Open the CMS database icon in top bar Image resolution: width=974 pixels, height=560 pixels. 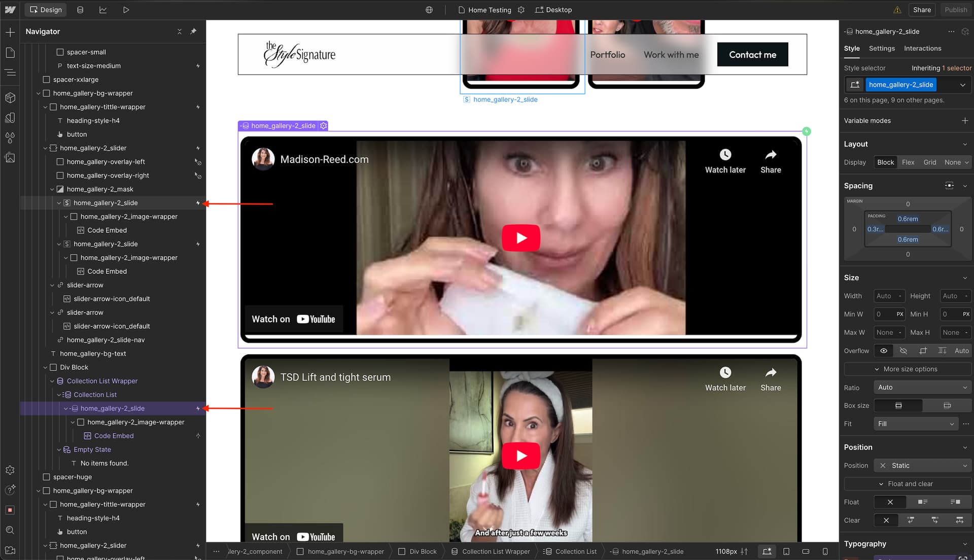[x=80, y=10]
